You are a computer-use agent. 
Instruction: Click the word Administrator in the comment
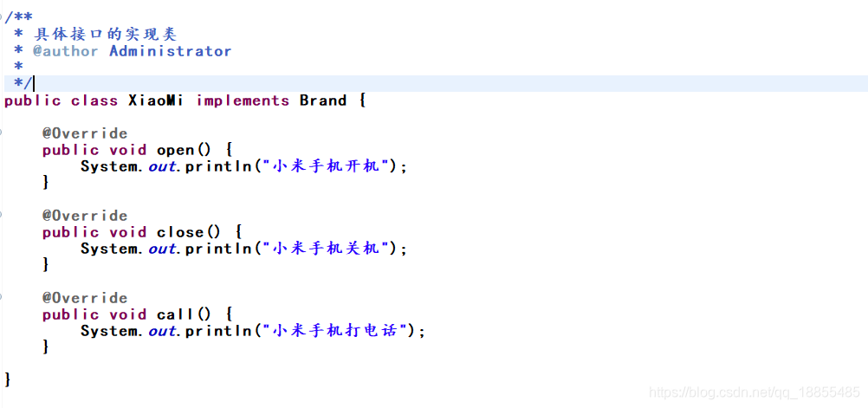[x=171, y=51]
